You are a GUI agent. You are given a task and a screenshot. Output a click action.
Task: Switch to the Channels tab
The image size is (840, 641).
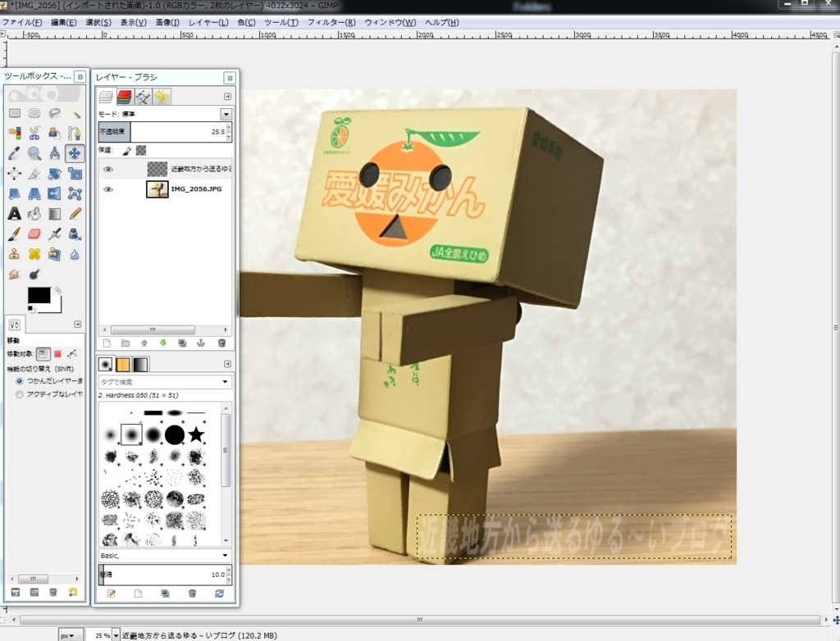125,97
